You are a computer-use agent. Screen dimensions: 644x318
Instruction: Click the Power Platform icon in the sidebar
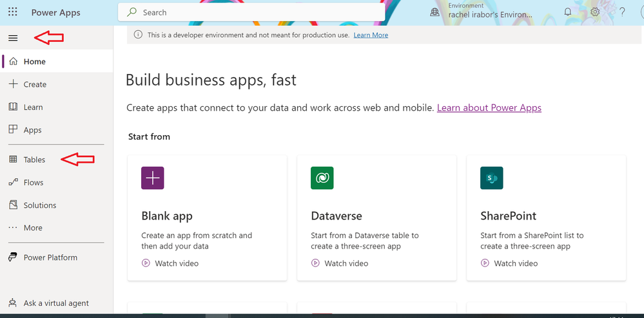13,257
